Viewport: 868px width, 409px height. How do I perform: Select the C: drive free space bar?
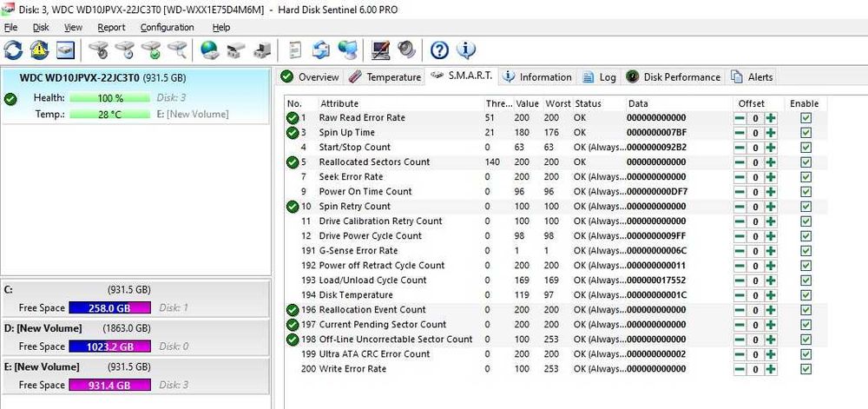[x=109, y=307]
